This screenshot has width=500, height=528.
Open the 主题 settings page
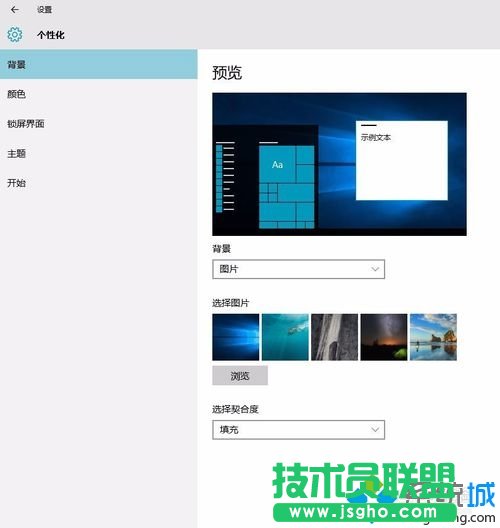(99, 154)
